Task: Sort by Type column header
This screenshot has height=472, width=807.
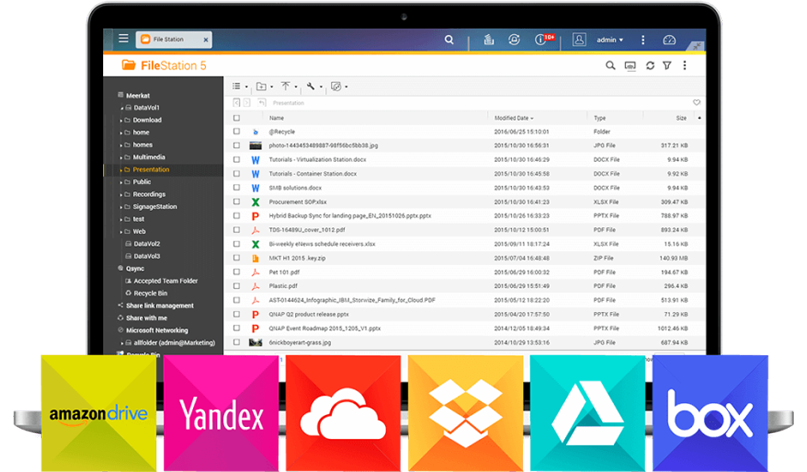Action: [600, 118]
